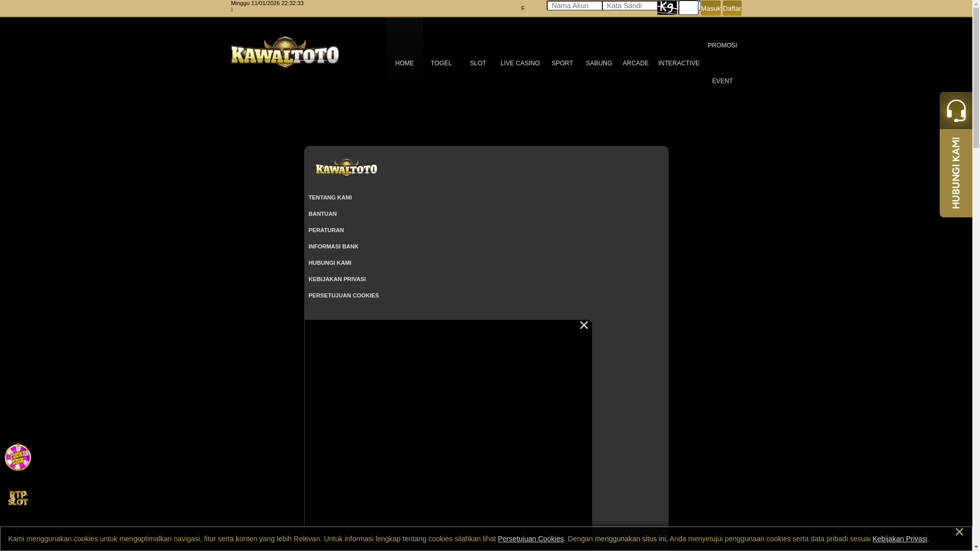The image size is (980, 551).
Task: Focus the captcha code input box
Action: point(689,8)
